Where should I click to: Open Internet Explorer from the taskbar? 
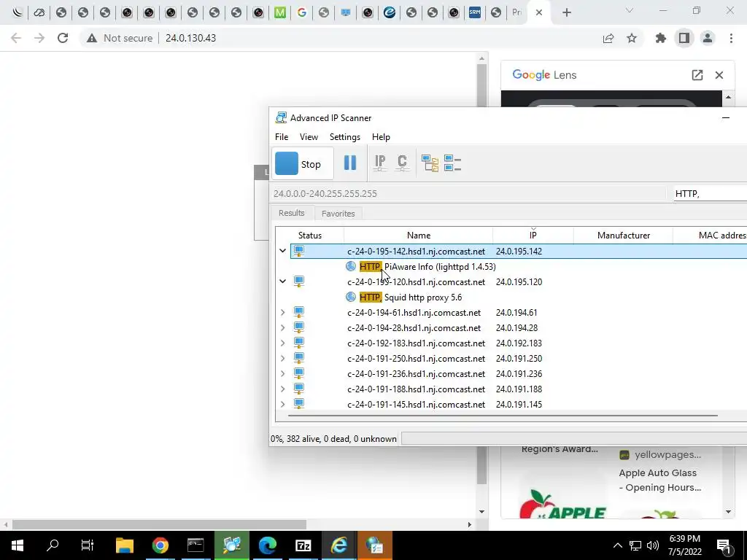click(x=338, y=545)
